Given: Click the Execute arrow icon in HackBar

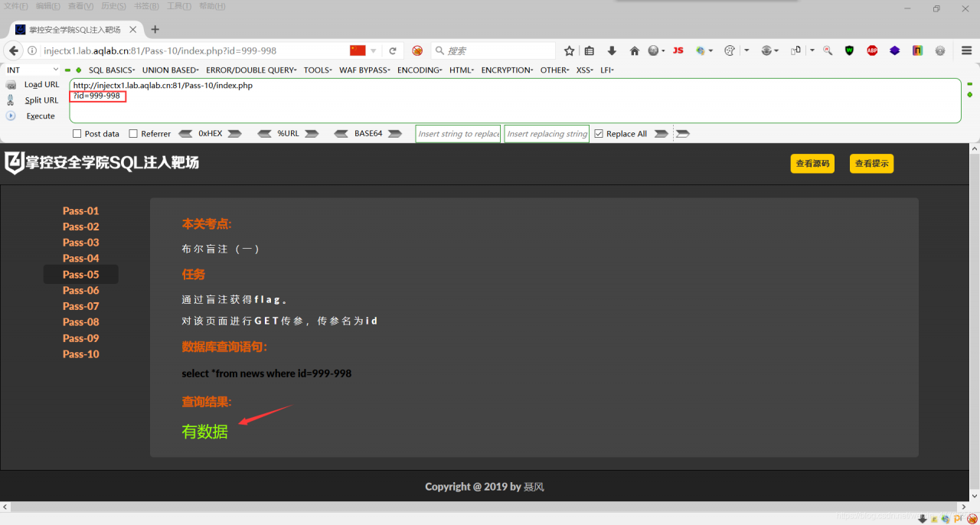Looking at the screenshot, I should pyautogui.click(x=11, y=116).
